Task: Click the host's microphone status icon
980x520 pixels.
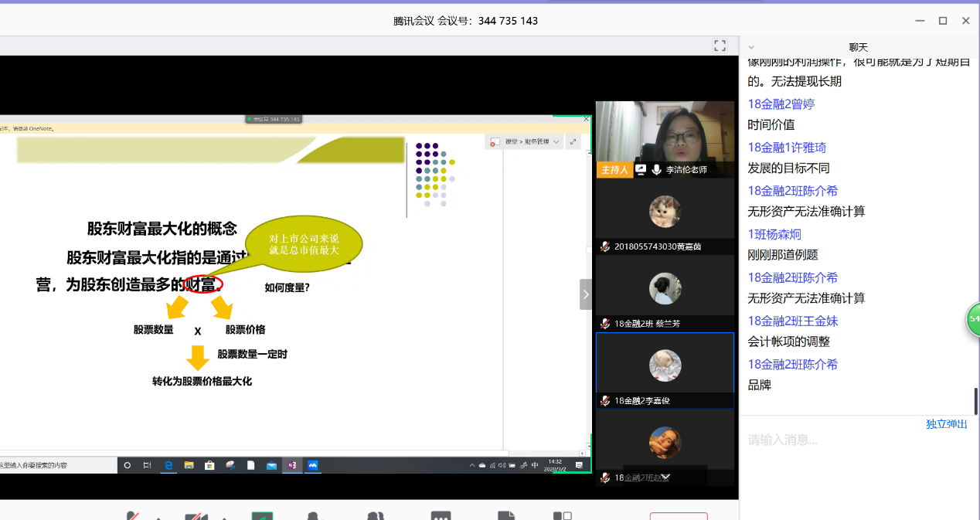Action: (656, 169)
